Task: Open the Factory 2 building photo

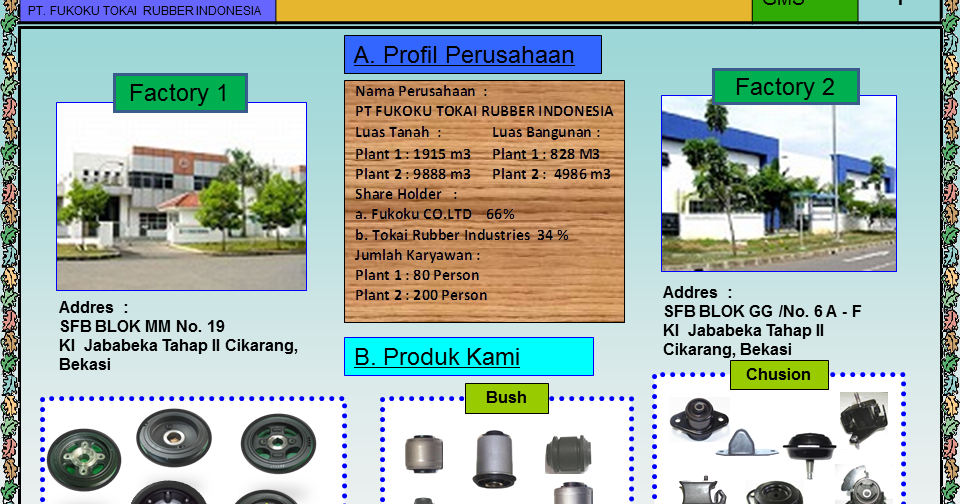Action: point(779,183)
